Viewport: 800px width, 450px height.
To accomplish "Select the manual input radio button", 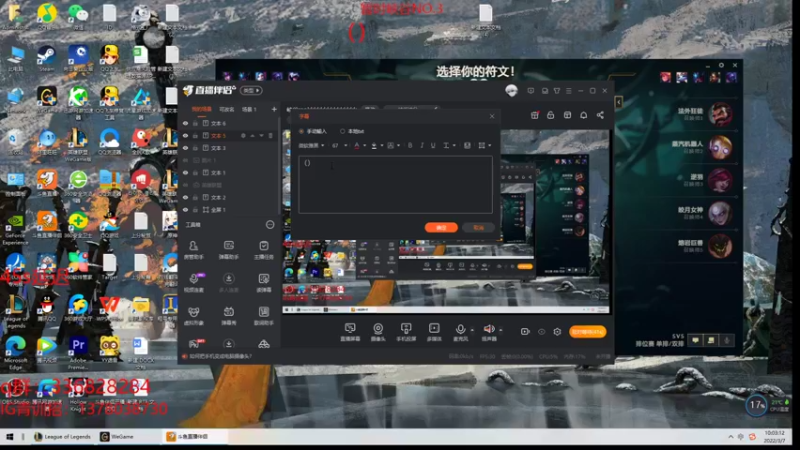I will [x=302, y=132].
